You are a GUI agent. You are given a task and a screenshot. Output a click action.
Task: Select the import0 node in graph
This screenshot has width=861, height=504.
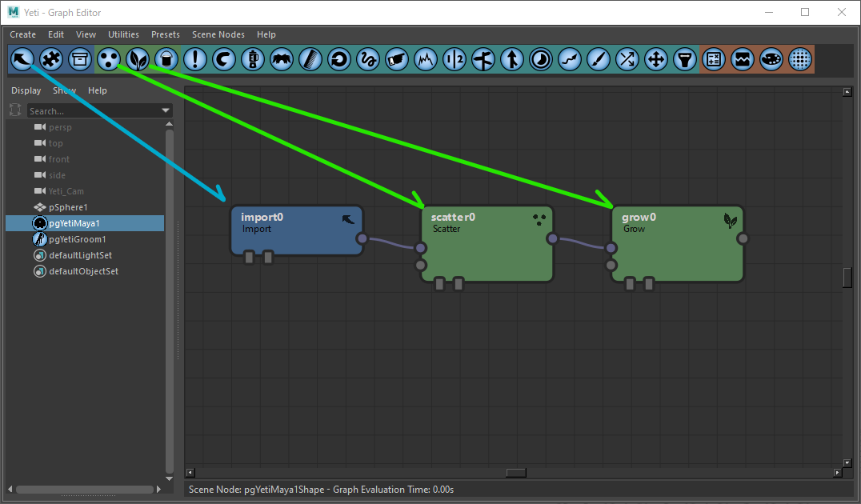(x=297, y=230)
